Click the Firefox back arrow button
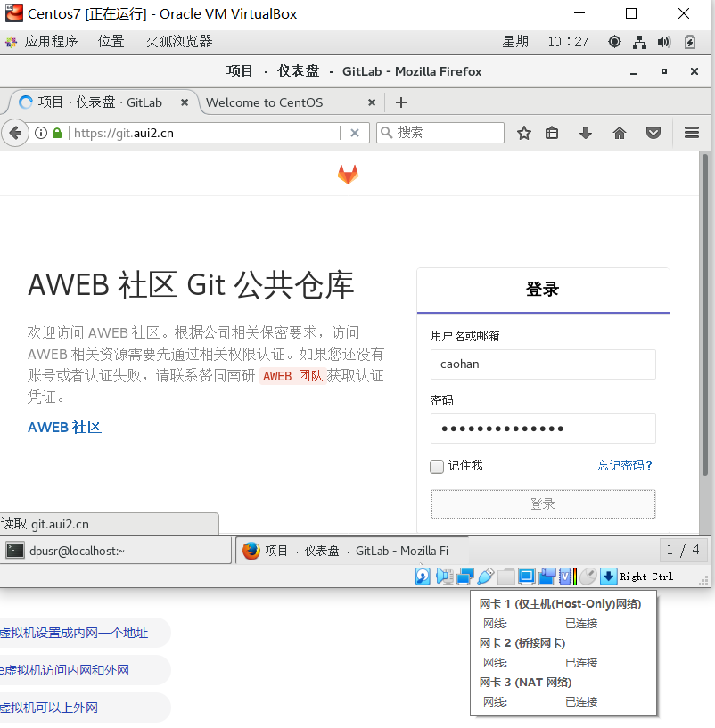This screenshot has height=728, width=715. click(15, 134)
